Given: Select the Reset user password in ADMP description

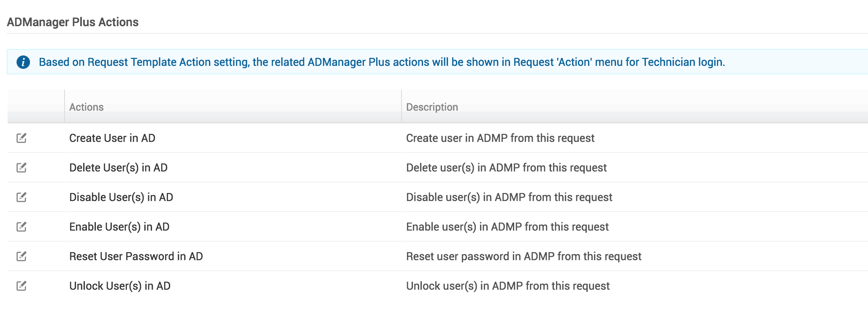Looking at the screenshot, I should 524,256.
